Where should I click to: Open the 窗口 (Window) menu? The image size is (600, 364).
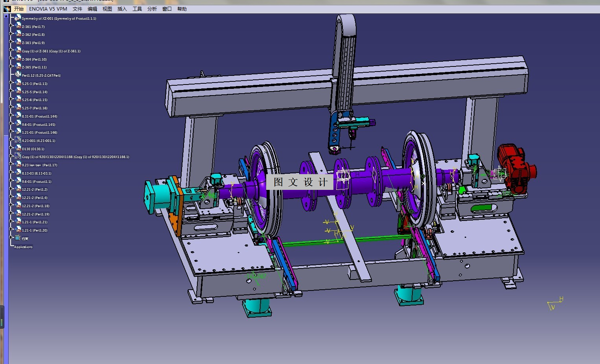pyautogui.click(x=167, y=9)
